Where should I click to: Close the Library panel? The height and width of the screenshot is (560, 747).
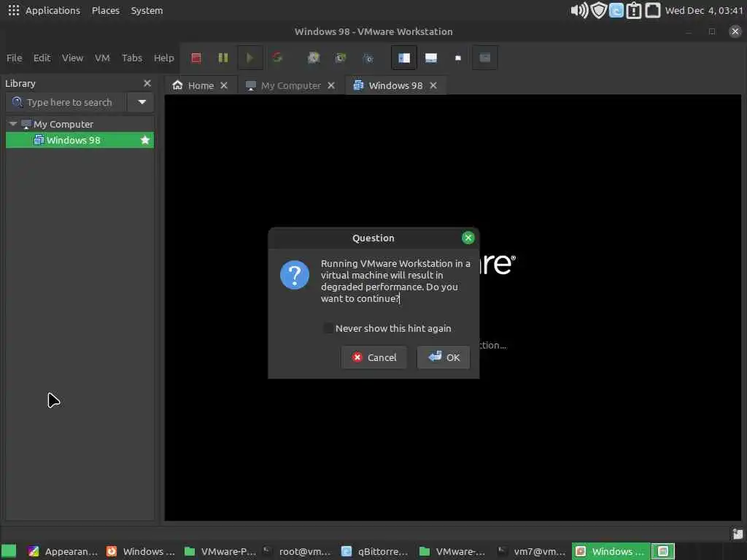click(147, 83)
